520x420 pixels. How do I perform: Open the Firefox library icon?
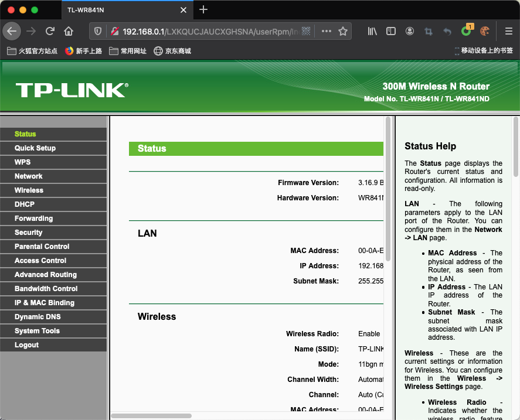pos(372,31)
